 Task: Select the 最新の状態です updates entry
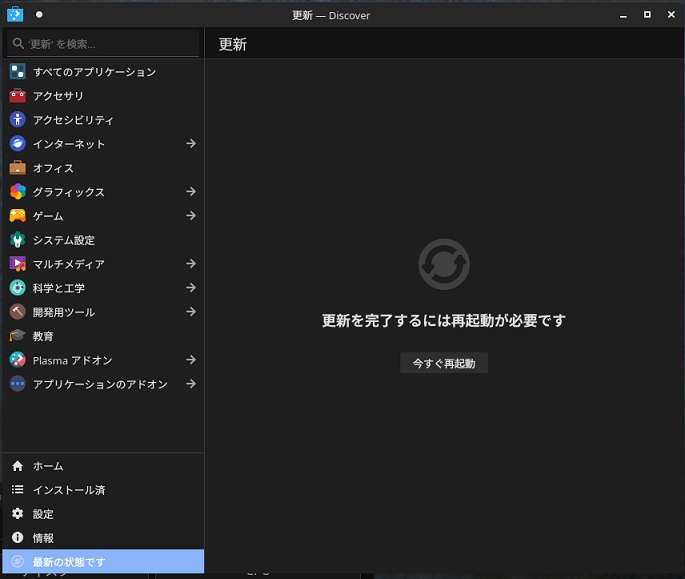[103, 562]
